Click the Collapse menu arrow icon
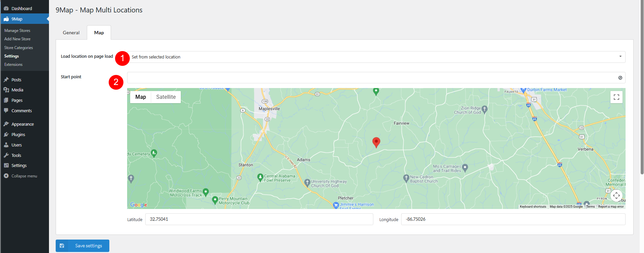Viewport: 644px width, 253px height. pyautogui.click(x=6, y=176)
